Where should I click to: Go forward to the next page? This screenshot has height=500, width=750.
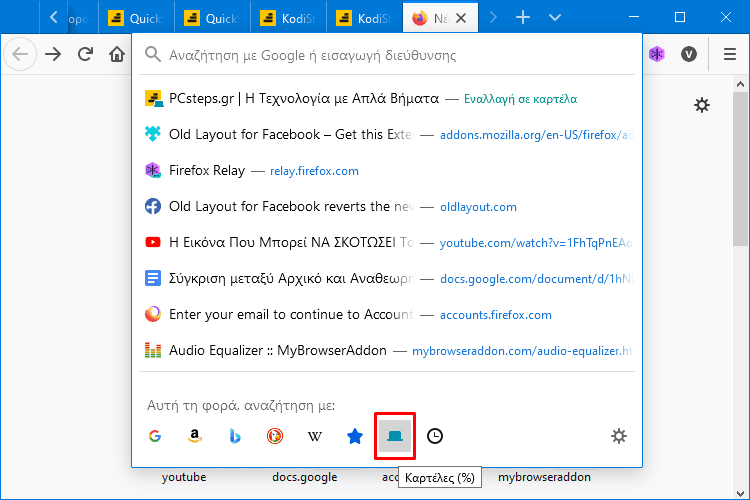pyautogui.click(x=53, y=55)
